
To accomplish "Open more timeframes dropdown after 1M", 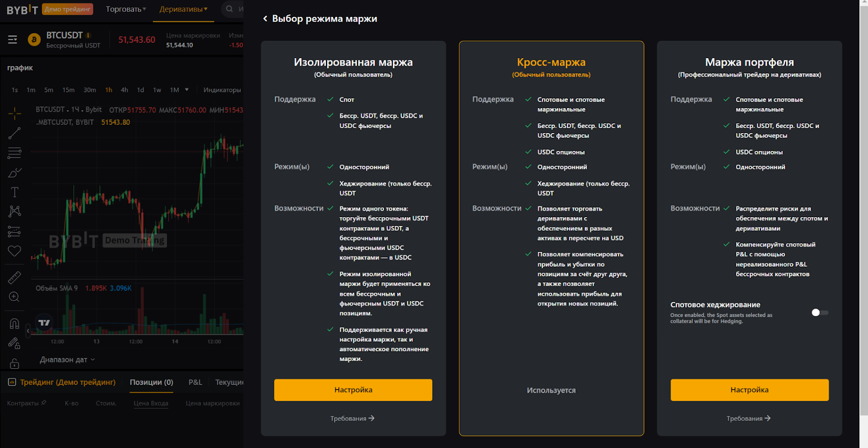I will (187, 90).
